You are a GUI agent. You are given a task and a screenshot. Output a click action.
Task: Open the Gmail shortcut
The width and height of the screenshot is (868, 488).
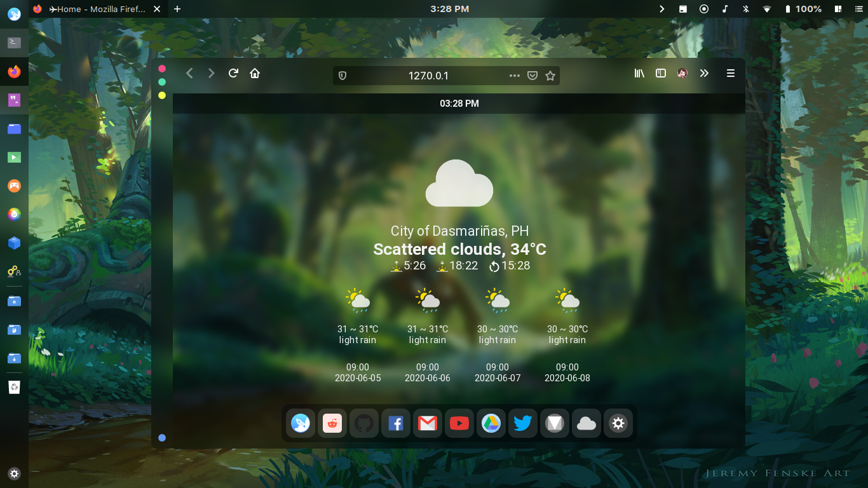tap(428, 423)
